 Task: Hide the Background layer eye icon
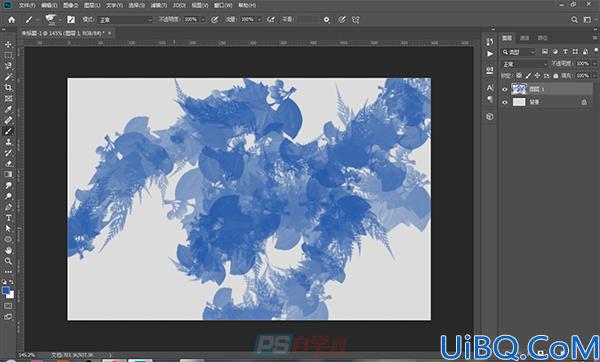(505, 102)
